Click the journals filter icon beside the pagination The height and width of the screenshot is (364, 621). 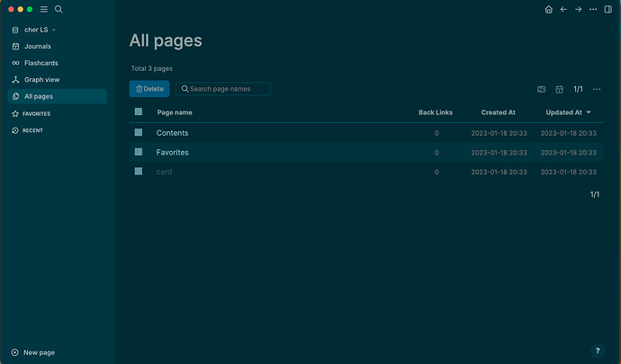[542, 89]
